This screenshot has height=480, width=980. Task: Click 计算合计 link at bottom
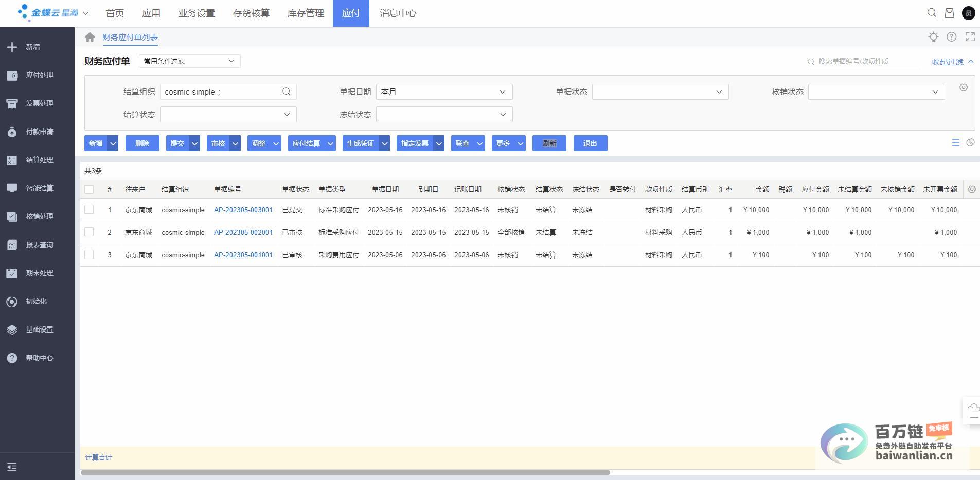coord(98,457)
